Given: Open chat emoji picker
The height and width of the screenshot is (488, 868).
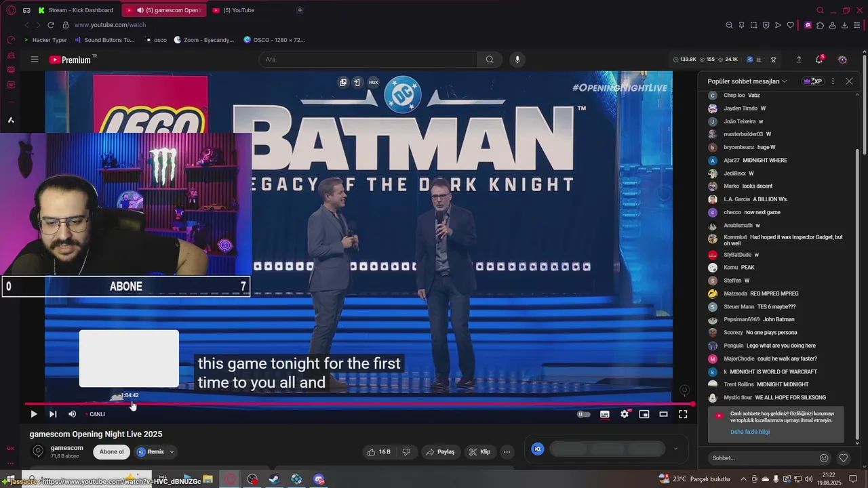Looking at the screenshot, I should coord(824,458).
